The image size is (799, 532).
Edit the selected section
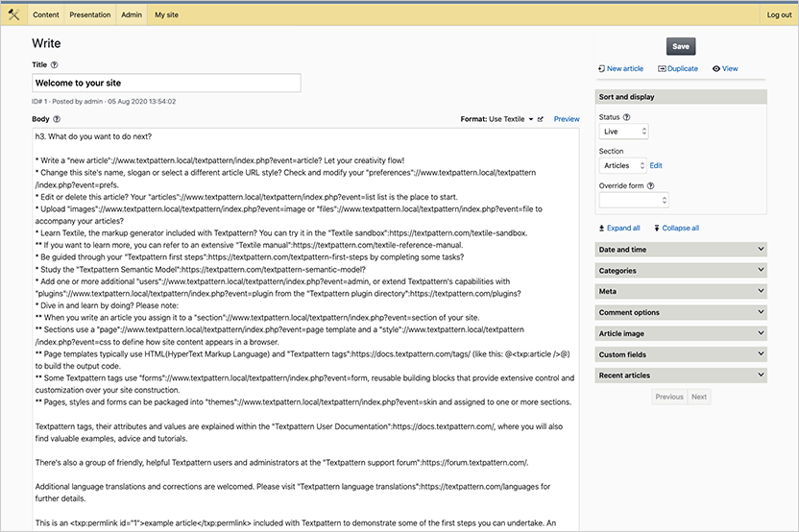656,165
